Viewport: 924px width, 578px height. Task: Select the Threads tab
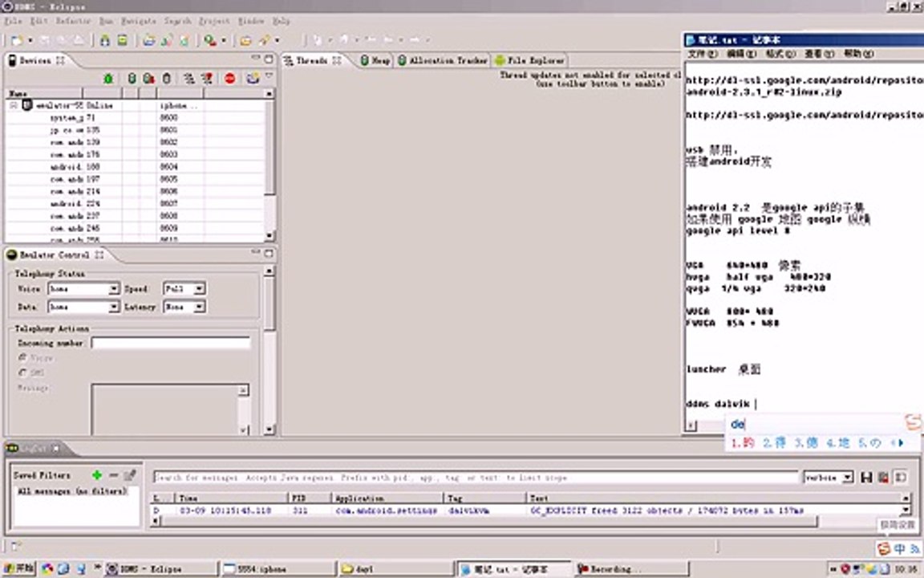coord(313,60)
